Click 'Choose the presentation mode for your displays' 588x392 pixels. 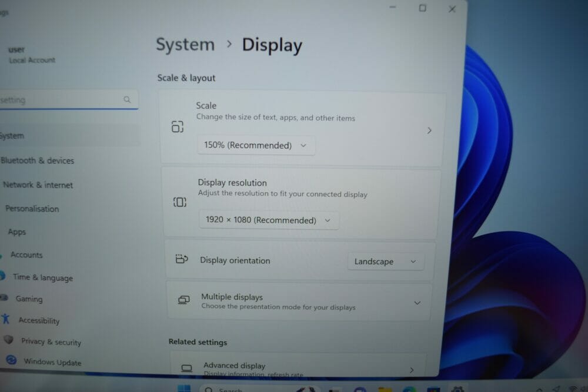(x=278, y=307)
